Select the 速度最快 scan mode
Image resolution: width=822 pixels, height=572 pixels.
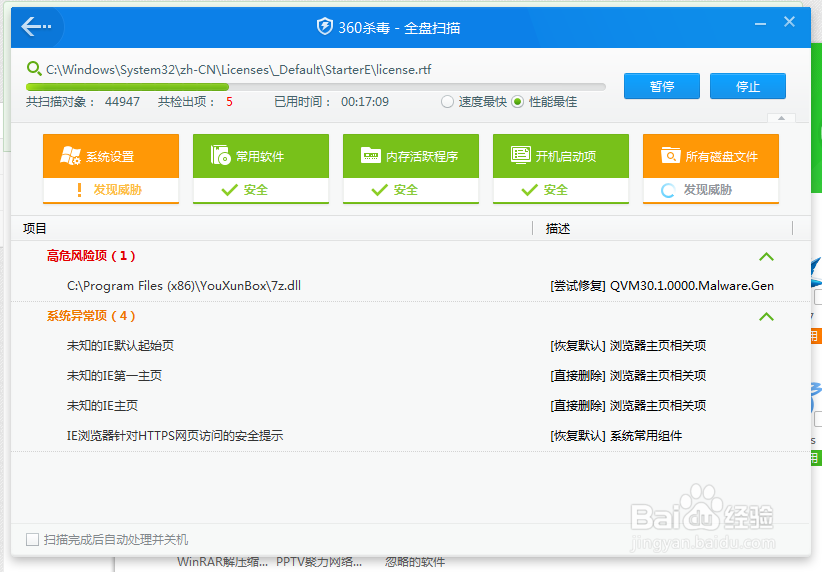click(x=447, y=102)
